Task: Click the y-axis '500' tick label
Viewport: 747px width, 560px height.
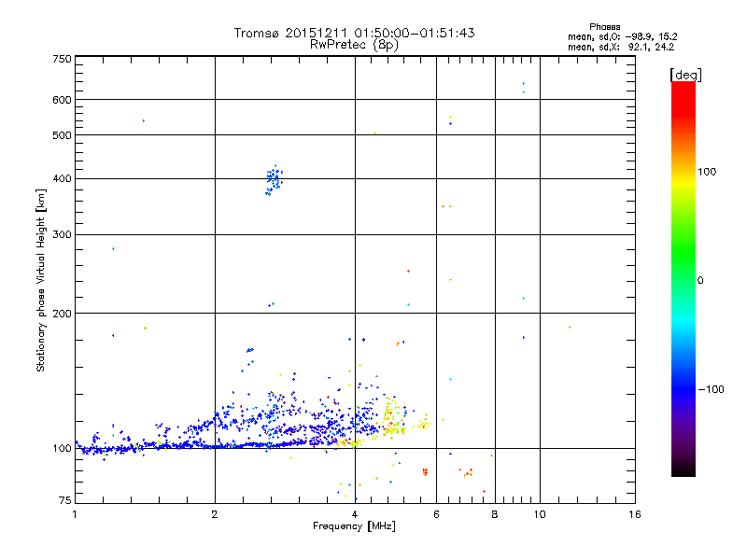Action: pos(62,135)
